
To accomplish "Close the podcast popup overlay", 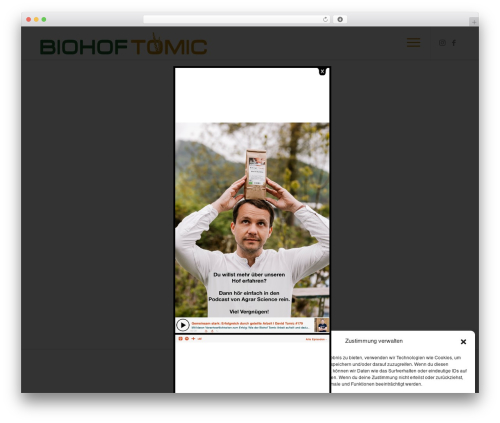I will pos(322,71).
